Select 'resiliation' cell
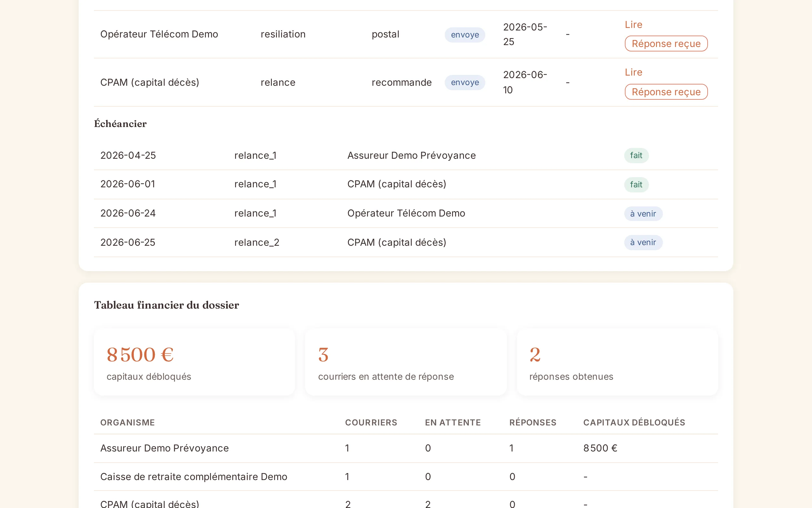812x508 pixels. tap(283, 34)
